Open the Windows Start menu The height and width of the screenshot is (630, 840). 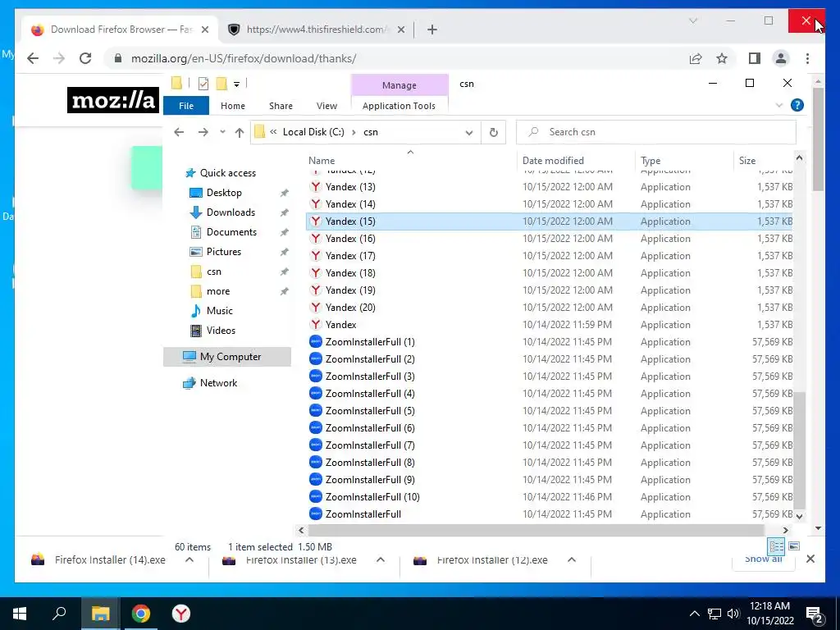coord(20,614)
